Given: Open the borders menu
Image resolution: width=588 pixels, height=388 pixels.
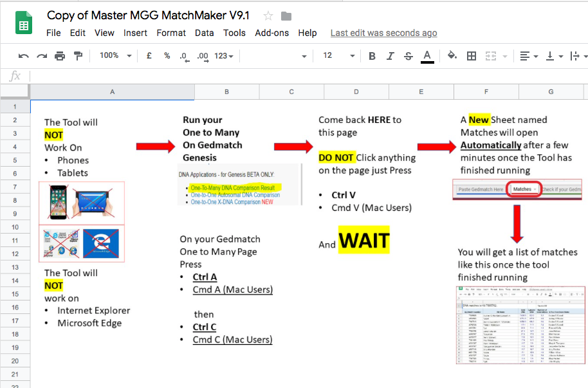Looking at the screenshot, I should (472, 56).
